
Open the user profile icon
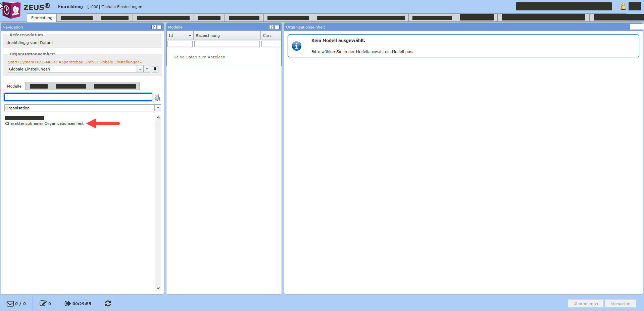pos(623,6)
